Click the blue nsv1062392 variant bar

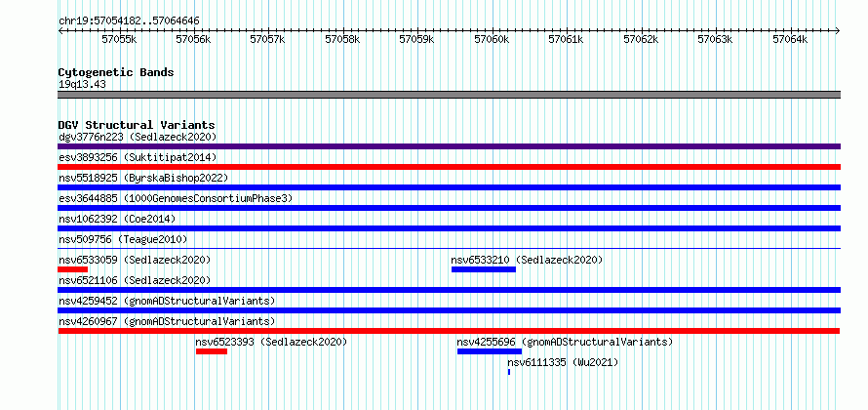click(x=449, y=228)
